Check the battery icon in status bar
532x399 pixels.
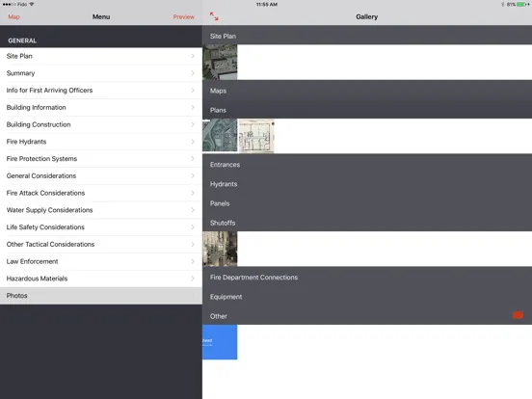click(521, 5)
